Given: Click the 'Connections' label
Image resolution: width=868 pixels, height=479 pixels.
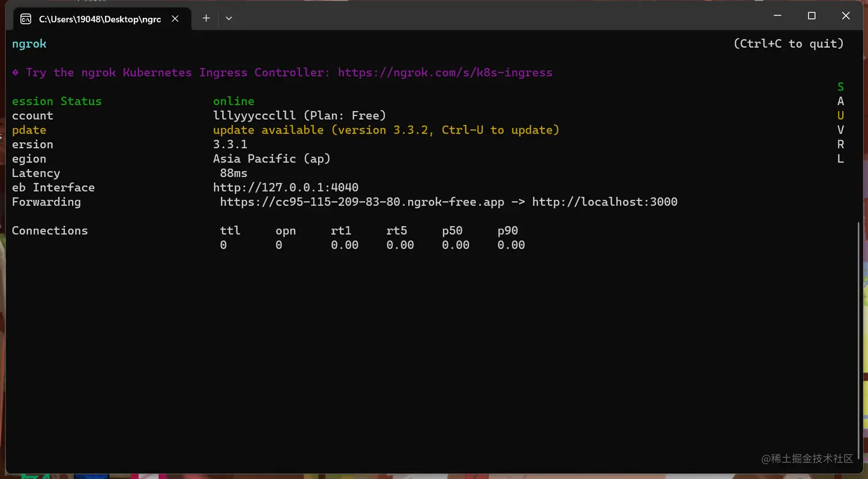Looking at the screenshot, I should (x=50, y=230).
